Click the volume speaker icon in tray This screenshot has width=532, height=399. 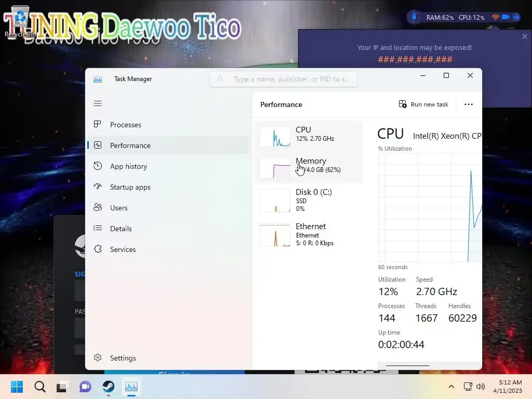[x=481, y=387]
